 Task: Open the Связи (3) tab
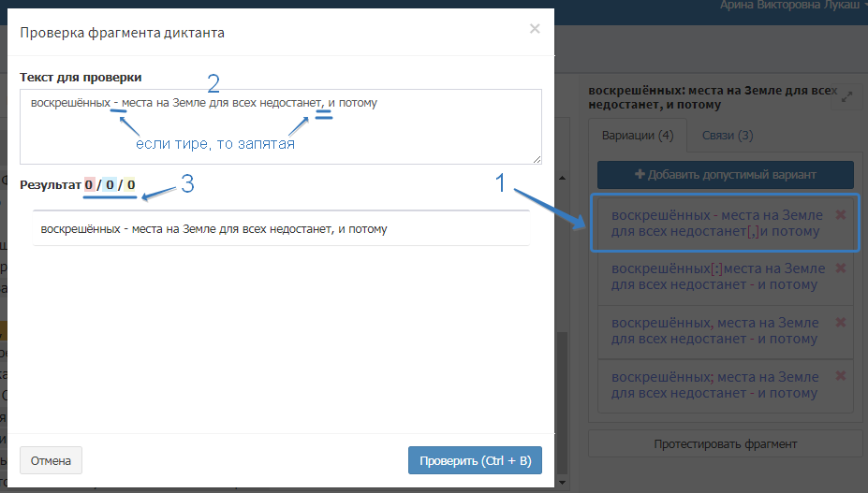tap(728, 135)
